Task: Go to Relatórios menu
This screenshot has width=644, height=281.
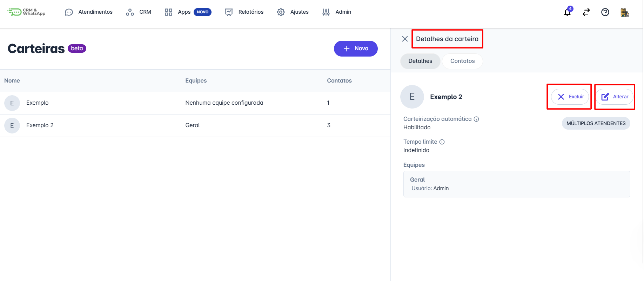Action: (x=244, y=12)
